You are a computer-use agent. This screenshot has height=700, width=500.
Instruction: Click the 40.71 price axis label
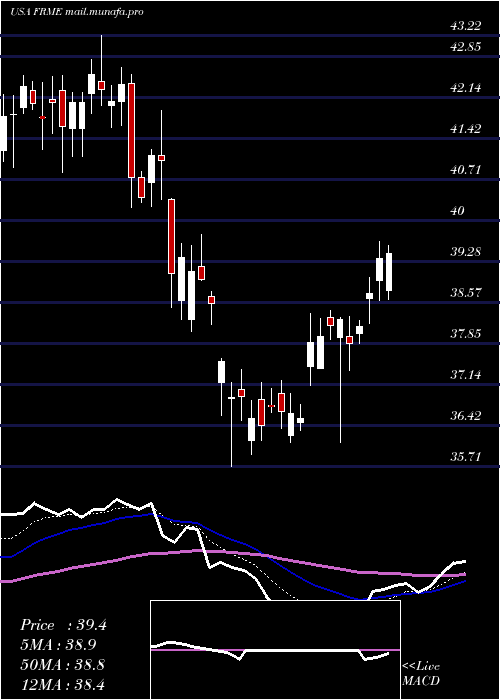466,170
